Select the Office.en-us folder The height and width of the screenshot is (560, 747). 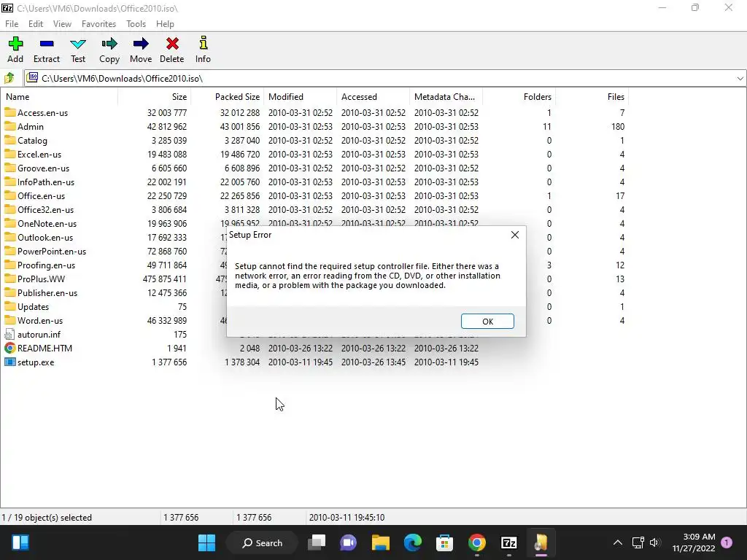tap(34, 195)
